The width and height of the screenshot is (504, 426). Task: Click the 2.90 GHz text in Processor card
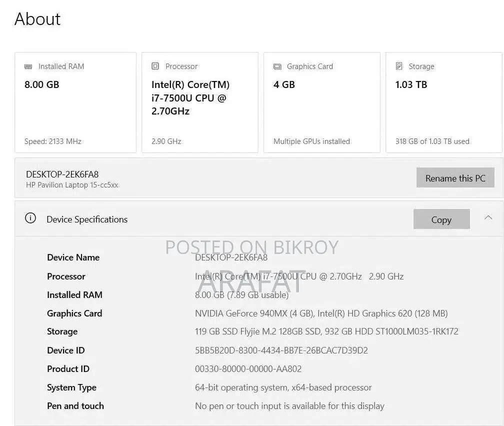click(x=166, y=141)
